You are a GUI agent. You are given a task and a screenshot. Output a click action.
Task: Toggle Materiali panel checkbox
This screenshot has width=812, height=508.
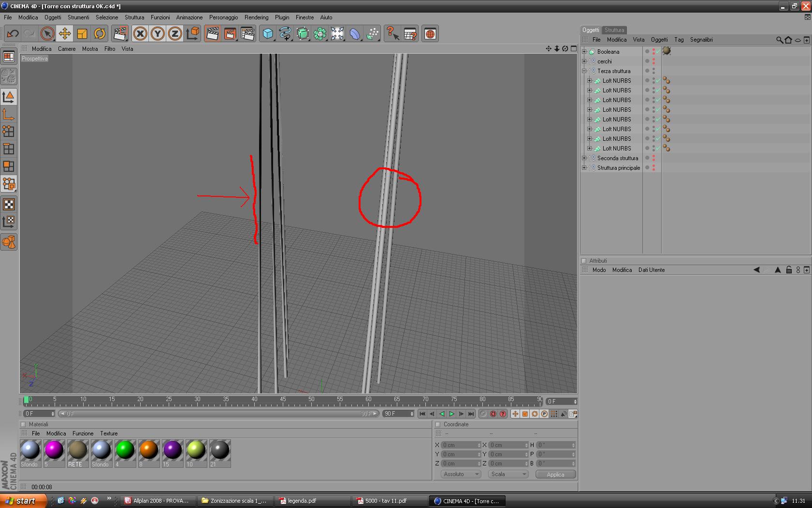coord(23,424)
